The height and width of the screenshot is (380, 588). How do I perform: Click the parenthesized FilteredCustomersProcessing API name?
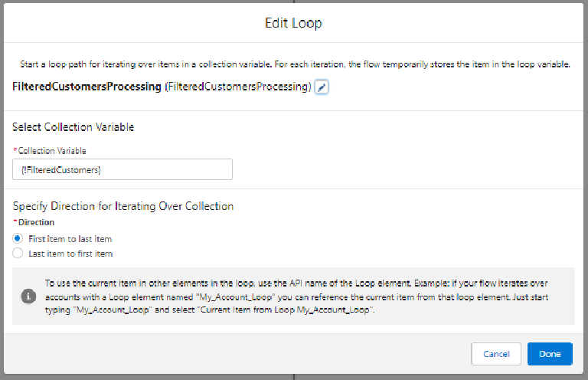pos(238,87)
